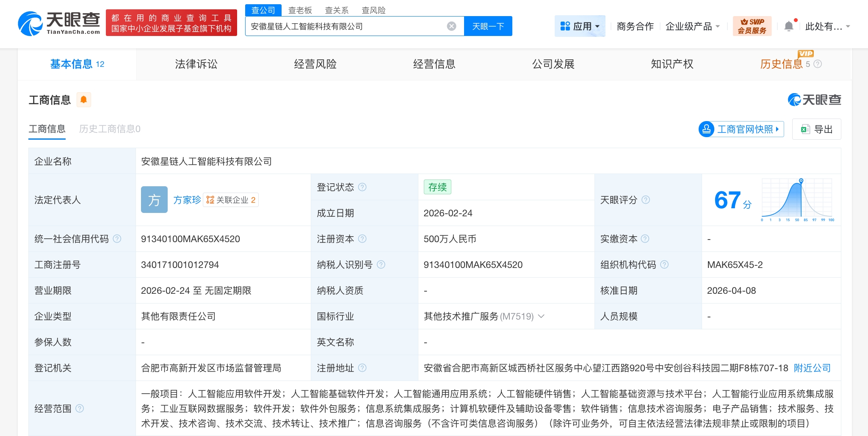Viewport: 868px width, 436px height.
Task: Click the stamp icon in 工商官网快照 button
Action: (x=707, y=129)
